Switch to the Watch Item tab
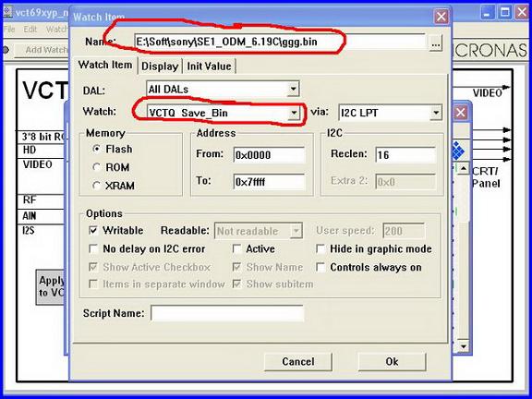Viewport: 532px width, 399px height. [105, 65]
